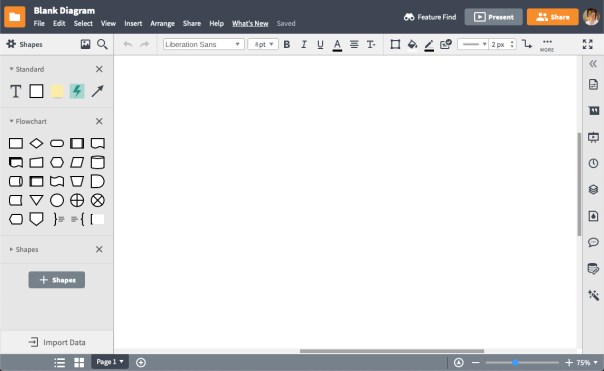Expand the Shapes library section
The height and width of the screenshot is (371, 604).
12,249
